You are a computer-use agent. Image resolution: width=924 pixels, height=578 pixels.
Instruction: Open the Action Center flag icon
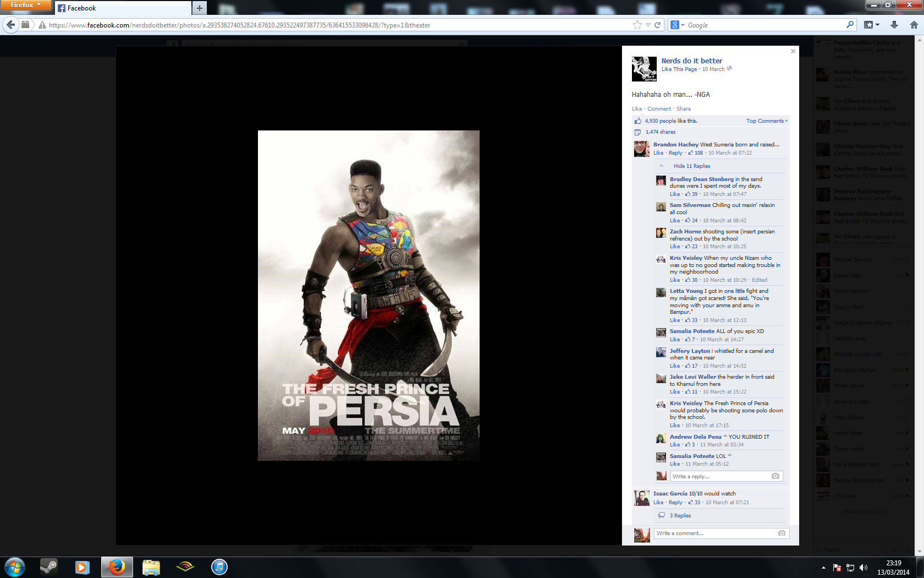[x=837, y=568]
